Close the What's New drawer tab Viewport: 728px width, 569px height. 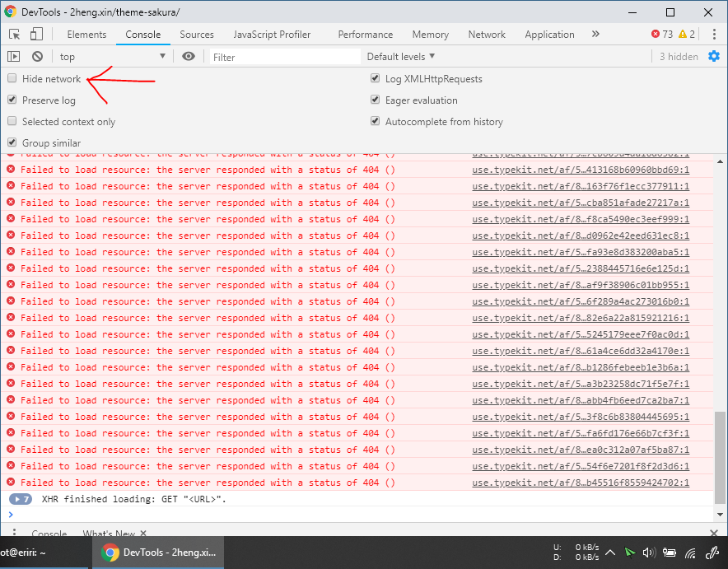pyautogui.click(x=143, y=534)
